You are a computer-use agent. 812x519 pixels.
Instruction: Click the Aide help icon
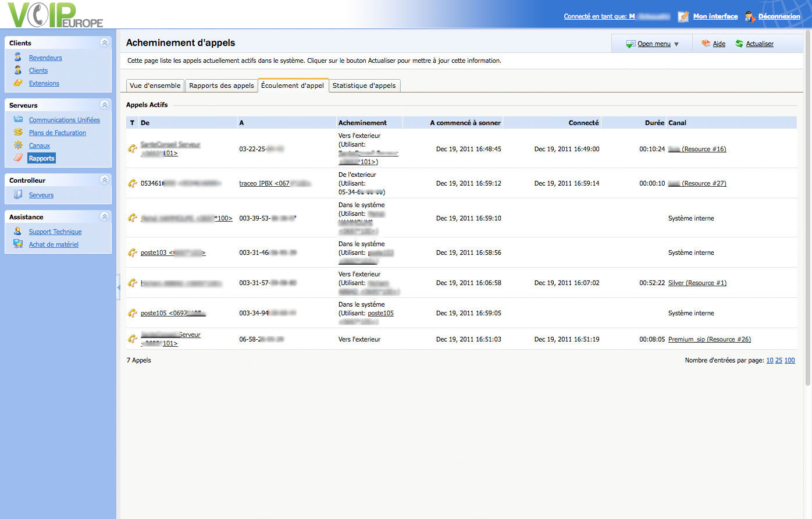[706, 44]
